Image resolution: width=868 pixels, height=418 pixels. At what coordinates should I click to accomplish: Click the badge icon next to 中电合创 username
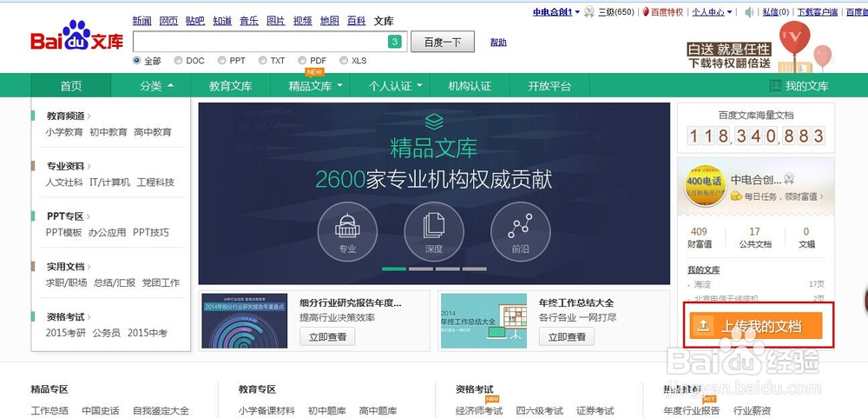point(789,178)
